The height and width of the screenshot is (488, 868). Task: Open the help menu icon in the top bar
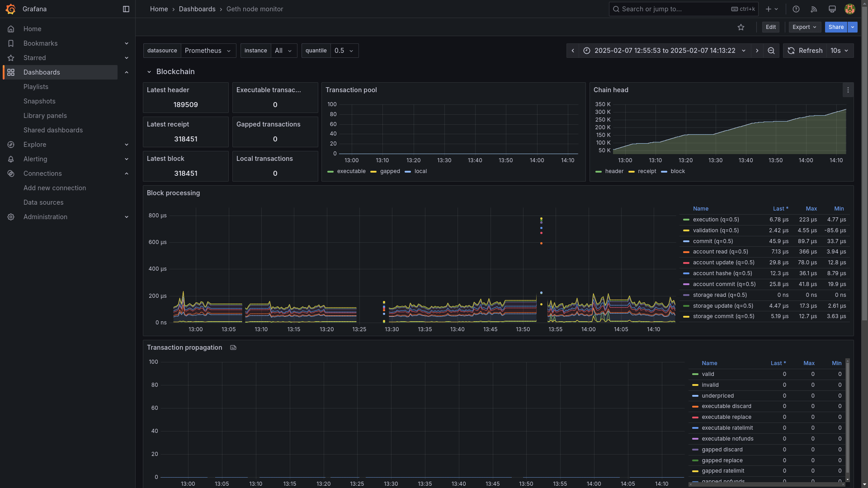tap(796, 9)
